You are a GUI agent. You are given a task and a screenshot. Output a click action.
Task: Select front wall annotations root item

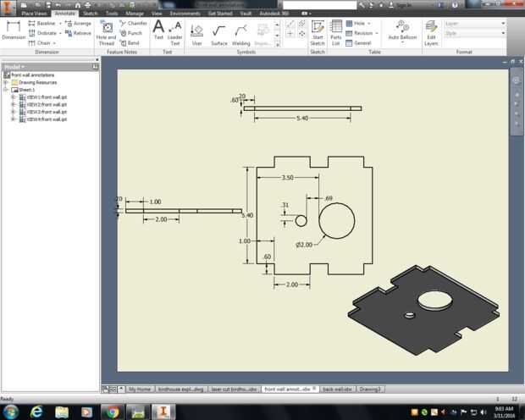(32, 75)
